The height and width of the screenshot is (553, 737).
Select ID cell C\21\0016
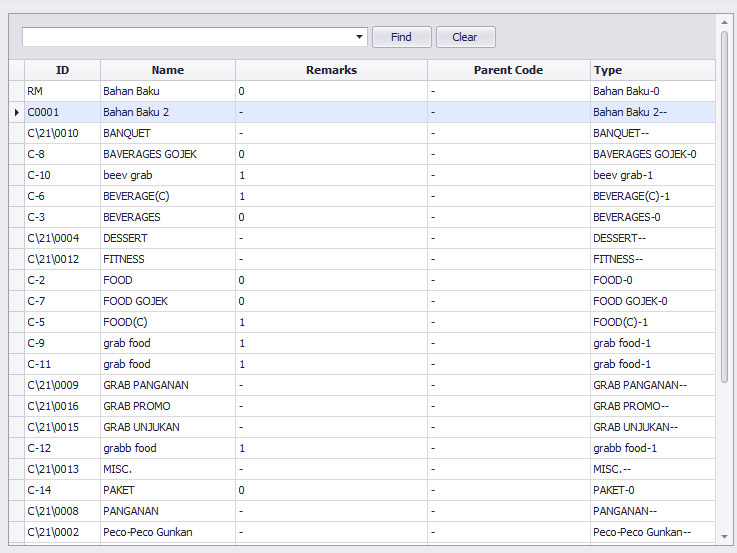pyautogui.click(x=63, y=406)
